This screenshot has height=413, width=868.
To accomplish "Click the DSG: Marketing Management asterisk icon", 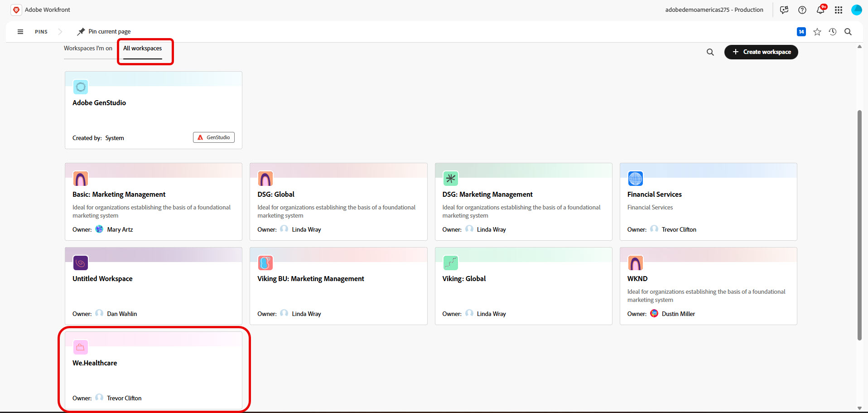I will (x=450, y=179).
